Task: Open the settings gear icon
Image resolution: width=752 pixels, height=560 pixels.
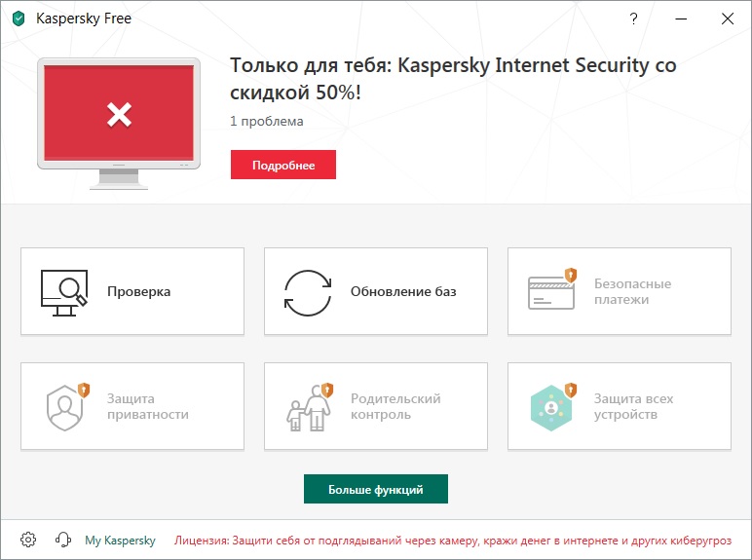Action: (28, 540)
